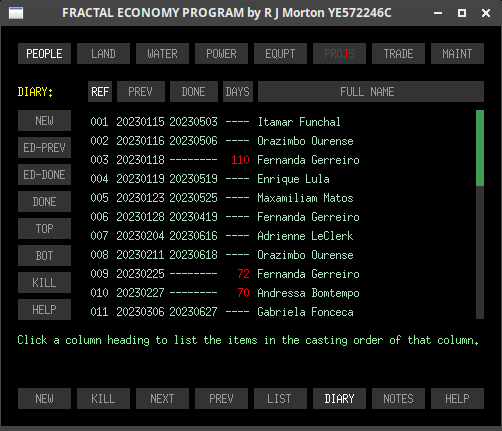
Task: Click the sidebar DONE button
Action: click(x=44, y=201)
